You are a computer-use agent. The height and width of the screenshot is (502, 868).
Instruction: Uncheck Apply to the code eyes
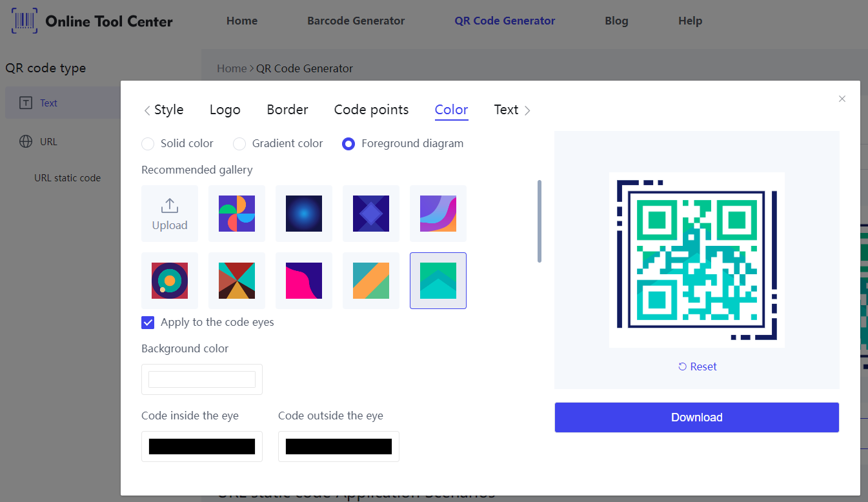coord(148,323)
